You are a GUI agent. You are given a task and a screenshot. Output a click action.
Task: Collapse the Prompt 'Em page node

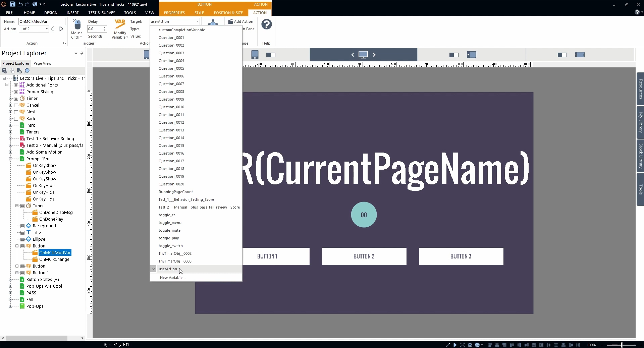pyautogui.click(x=10, y=159)
